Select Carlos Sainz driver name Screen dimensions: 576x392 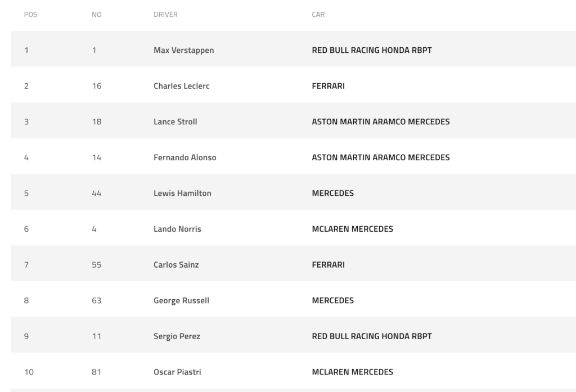tap(176, 264)
